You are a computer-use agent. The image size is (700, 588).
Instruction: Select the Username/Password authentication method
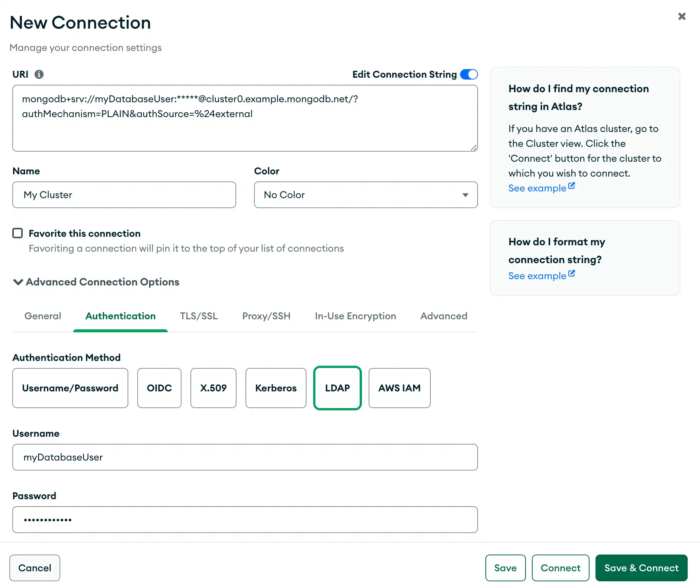pos(70,388)
